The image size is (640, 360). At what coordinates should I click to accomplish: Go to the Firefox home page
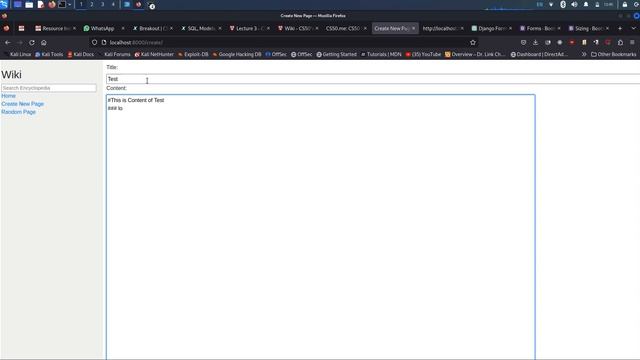coord(44,42)
